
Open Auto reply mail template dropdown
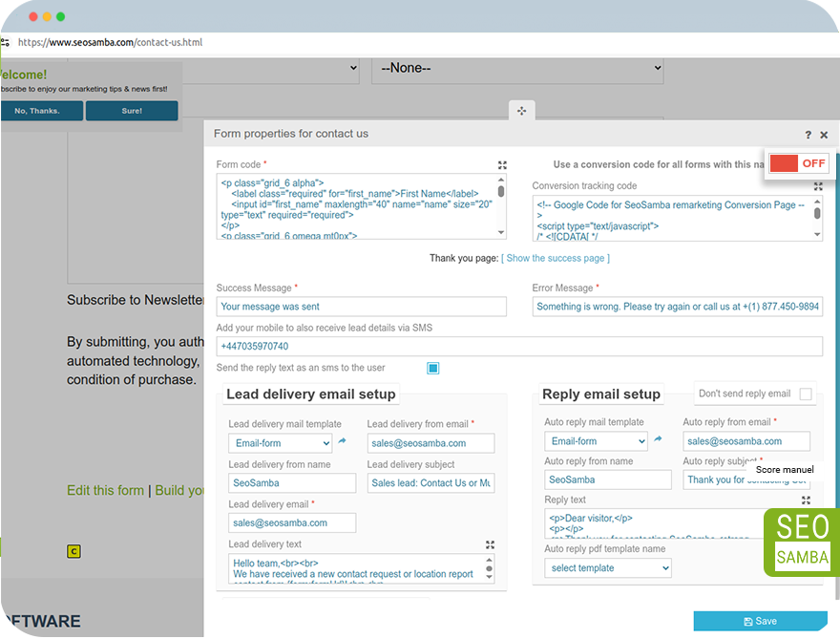pos(596,441)
